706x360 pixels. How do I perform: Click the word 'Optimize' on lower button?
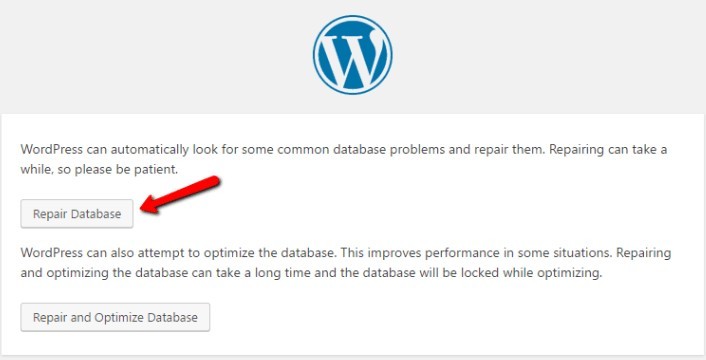pos(113,318)
